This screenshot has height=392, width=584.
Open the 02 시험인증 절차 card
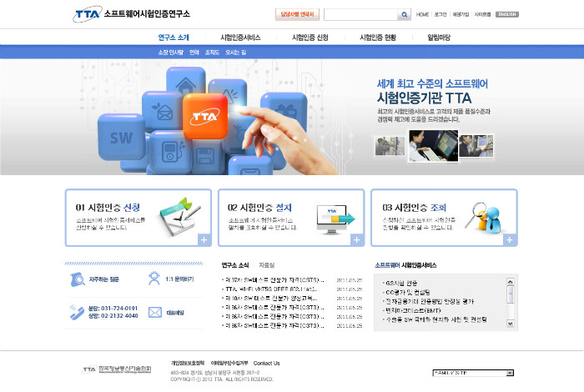pyautogui.click(x=291, y=218)
